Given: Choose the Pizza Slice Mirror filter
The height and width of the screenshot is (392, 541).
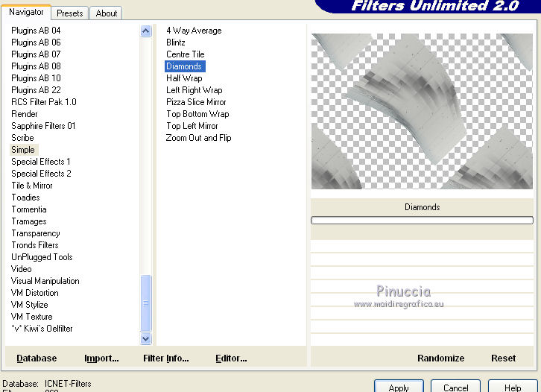Looking at the screenshot, I should 196,102.
